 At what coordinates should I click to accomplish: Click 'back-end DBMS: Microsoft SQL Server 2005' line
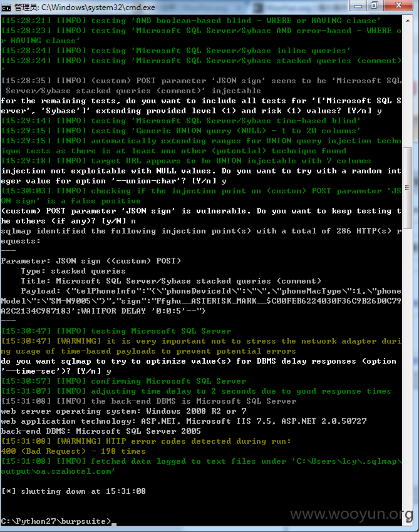point(101,431)
